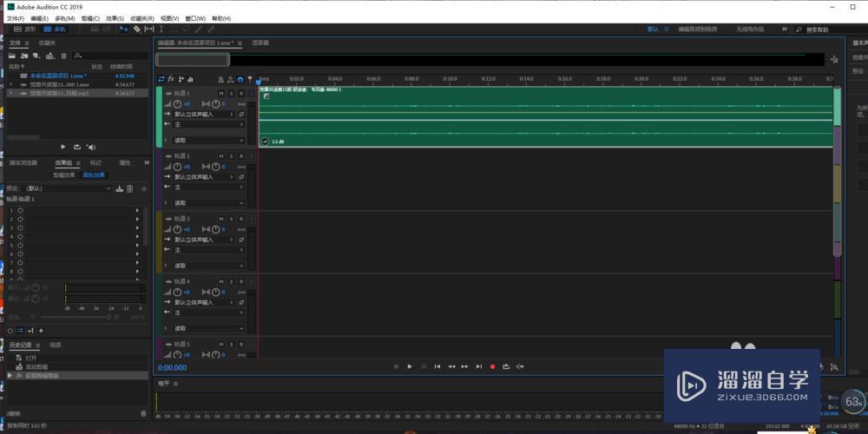868x434 pixels.
Task: Open 视图(V) menu
Action: (x=169, y=18)
